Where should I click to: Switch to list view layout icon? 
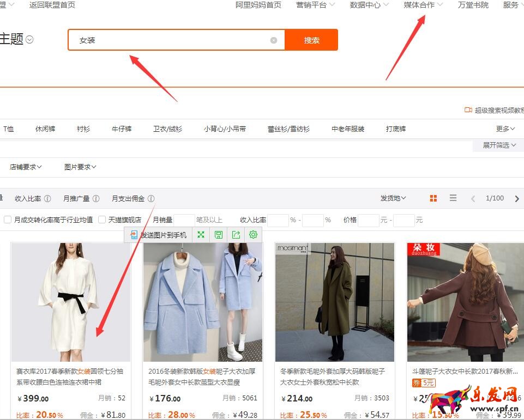point(453,198)
